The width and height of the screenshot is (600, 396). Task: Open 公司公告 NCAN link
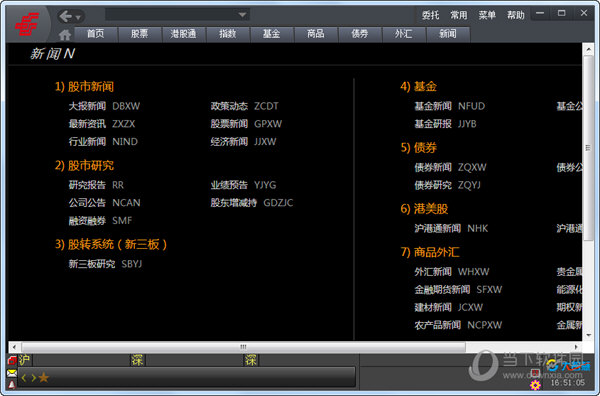click(x=104, y=203)
